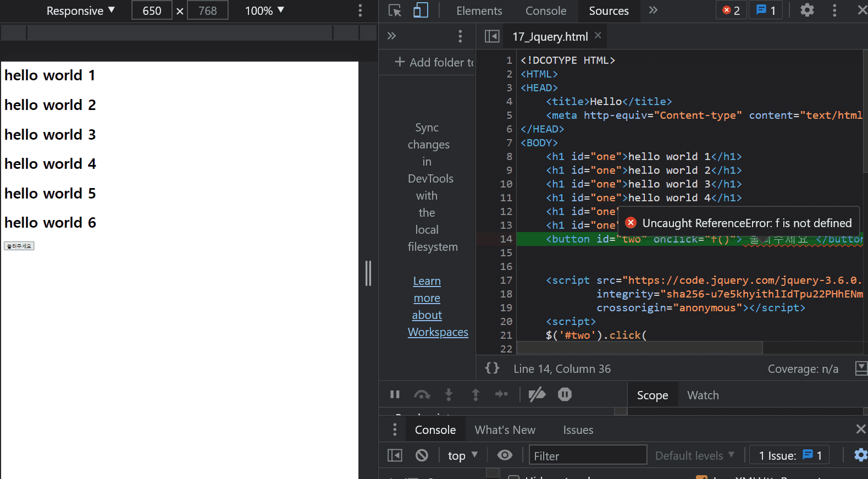Click the Line 14, Column 36 status
The image size is (868, 479).
coord(562,369)
